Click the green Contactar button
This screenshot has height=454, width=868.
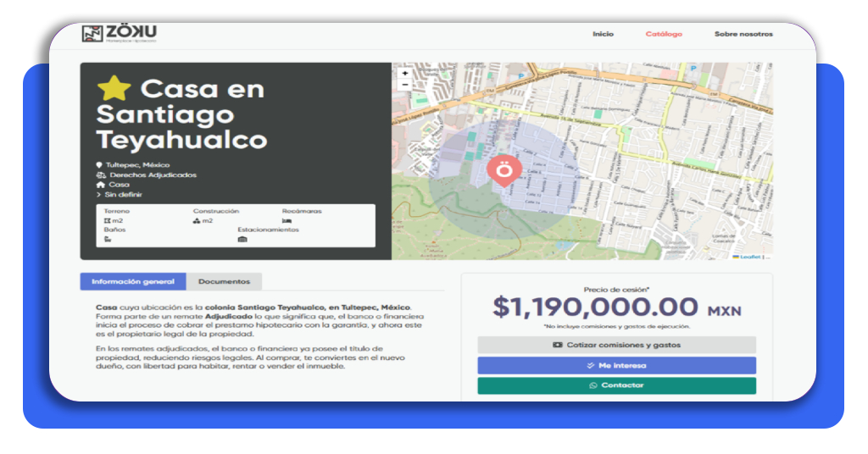[617, 385]
